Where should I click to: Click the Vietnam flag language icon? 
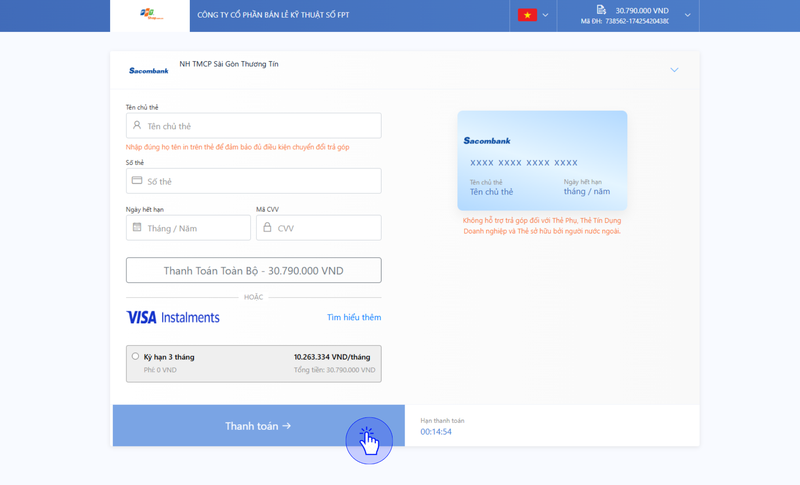(x=527, y=15)
